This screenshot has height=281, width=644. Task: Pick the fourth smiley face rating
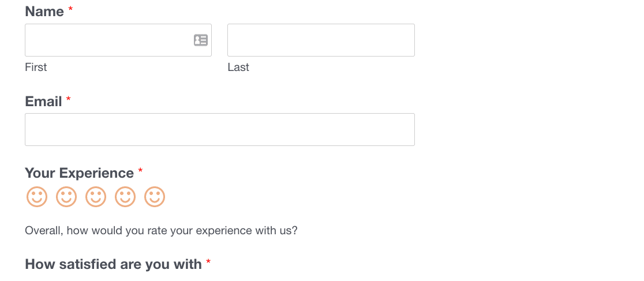tap(125, 197)
